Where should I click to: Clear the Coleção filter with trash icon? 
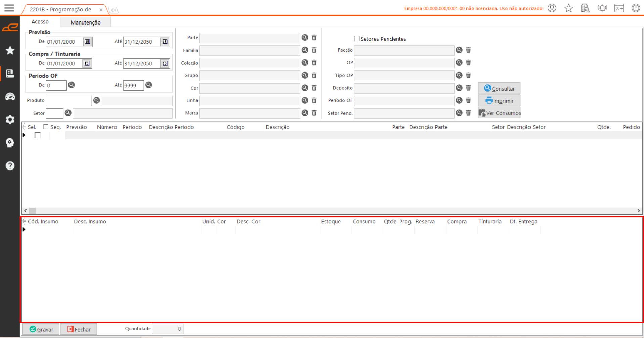[314, 63]
